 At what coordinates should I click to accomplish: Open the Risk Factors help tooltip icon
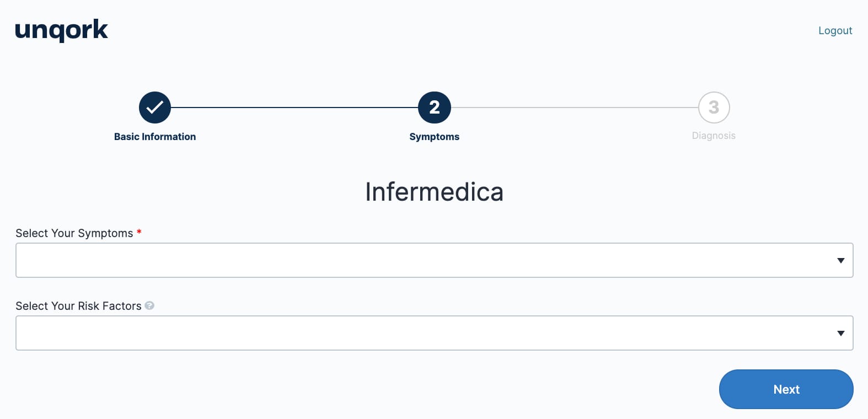[x=149, y=305]
